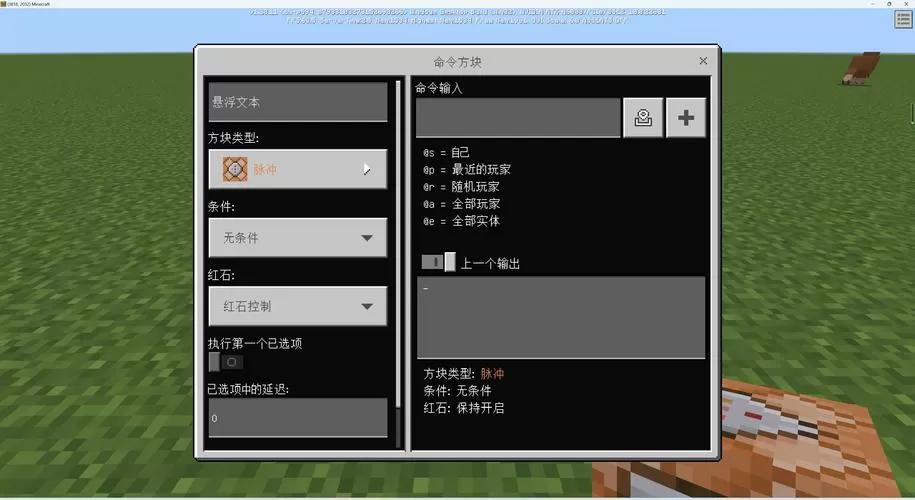Image resolution: width=915 pixels, height=500 pixels.
Task: Click the '@r = 随机玩家' hint line
Action: click(461, 187)
